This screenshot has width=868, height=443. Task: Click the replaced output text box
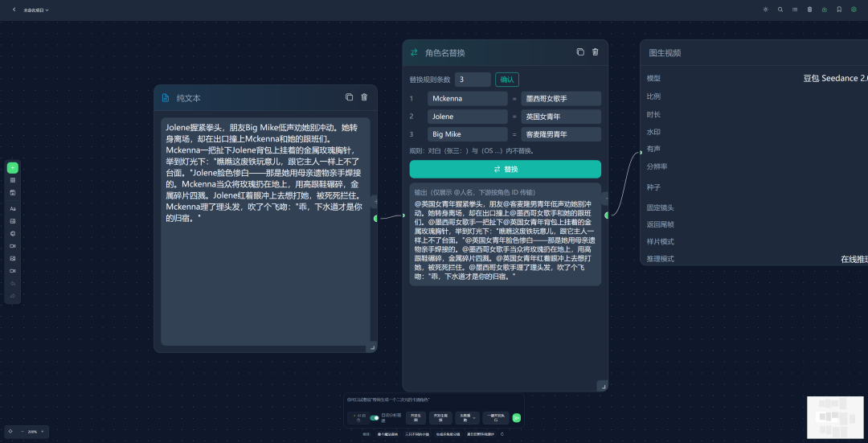point(506,234)
